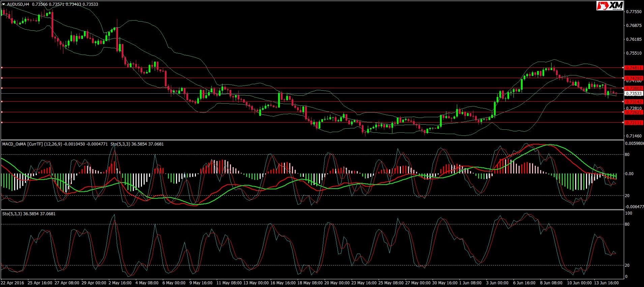This screenshot has height=287, width=644.
Task: Click the 3 Jun 00:00 time label
Action: pos(497,283)
